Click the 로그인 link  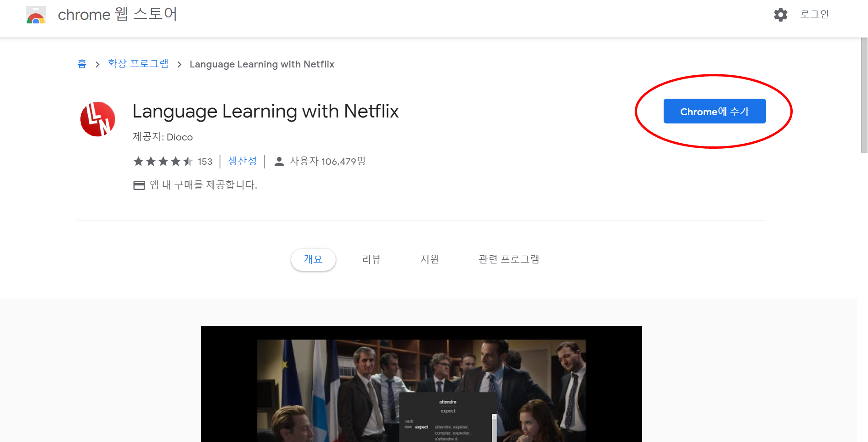tap(814, 14)
